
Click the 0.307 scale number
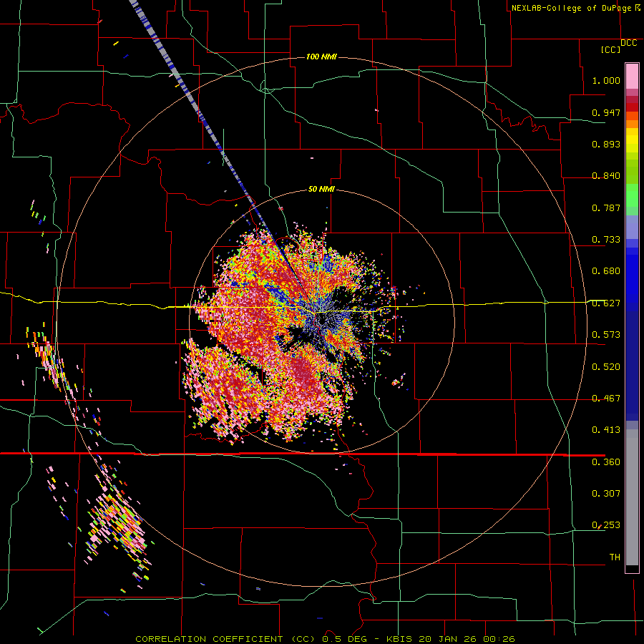pos(606,494)
